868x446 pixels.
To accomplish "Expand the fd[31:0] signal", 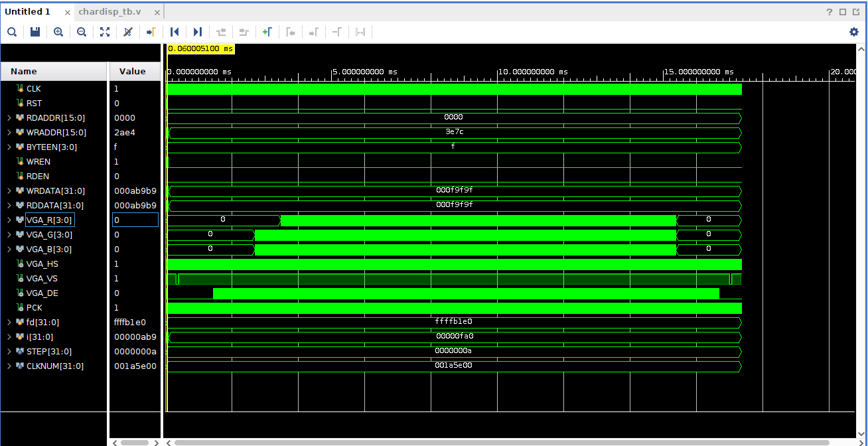I will coord(9,322).
